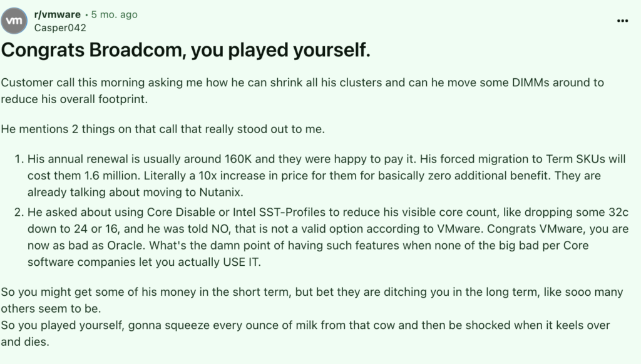
Task: Click the 'He mentions 2 things' sentence
Action: [x=162, y=129]
